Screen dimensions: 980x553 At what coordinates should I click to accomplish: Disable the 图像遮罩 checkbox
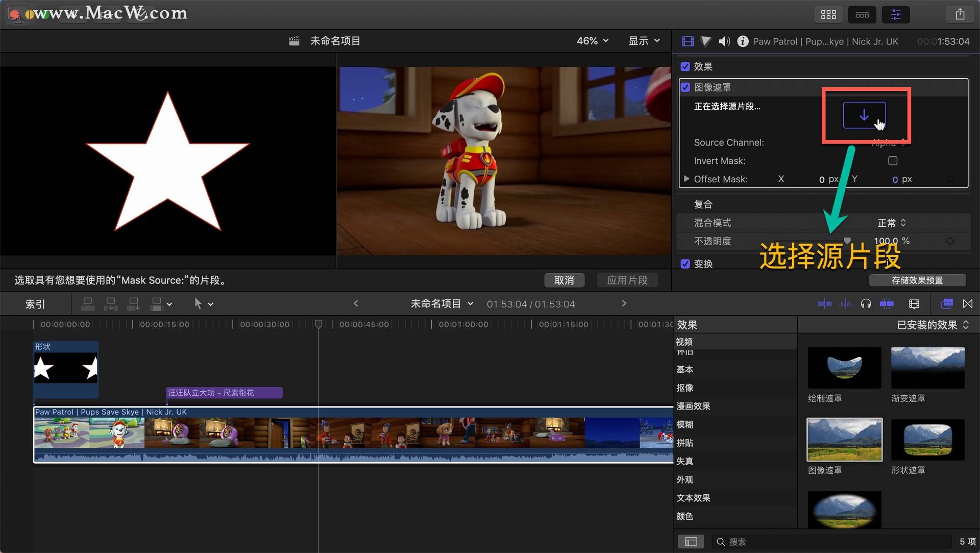pos(685,87)
